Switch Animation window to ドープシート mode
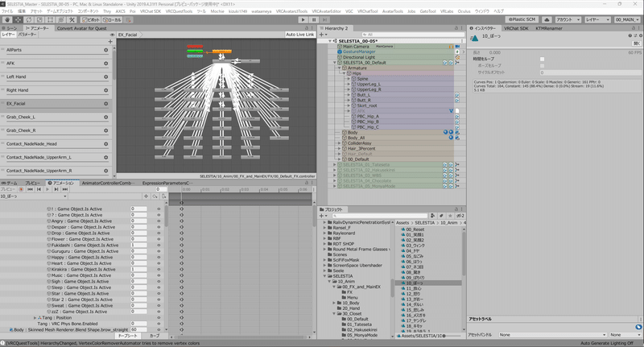The image size is (644, 347). [127, 336]
